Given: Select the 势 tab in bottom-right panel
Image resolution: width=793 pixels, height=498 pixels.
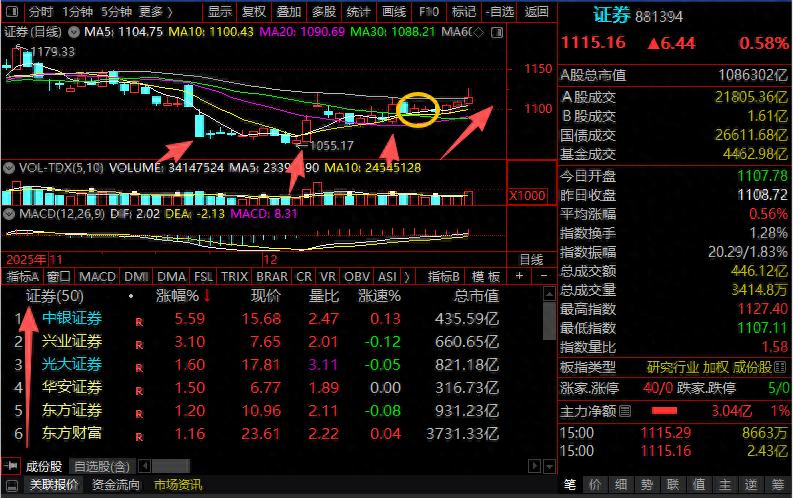Looking at the screenshot, I should pos(647,485).
